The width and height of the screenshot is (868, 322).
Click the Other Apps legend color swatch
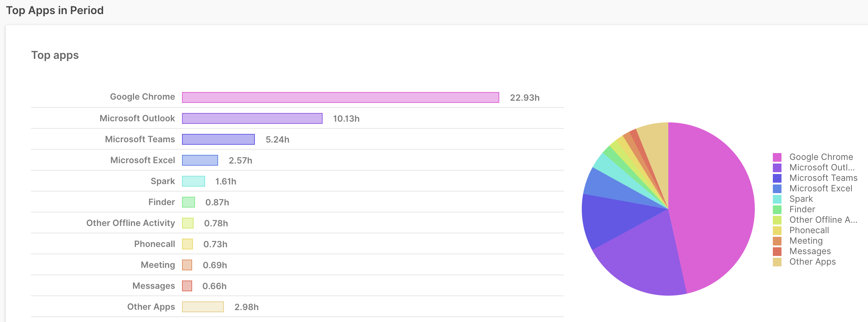point(777,262)
